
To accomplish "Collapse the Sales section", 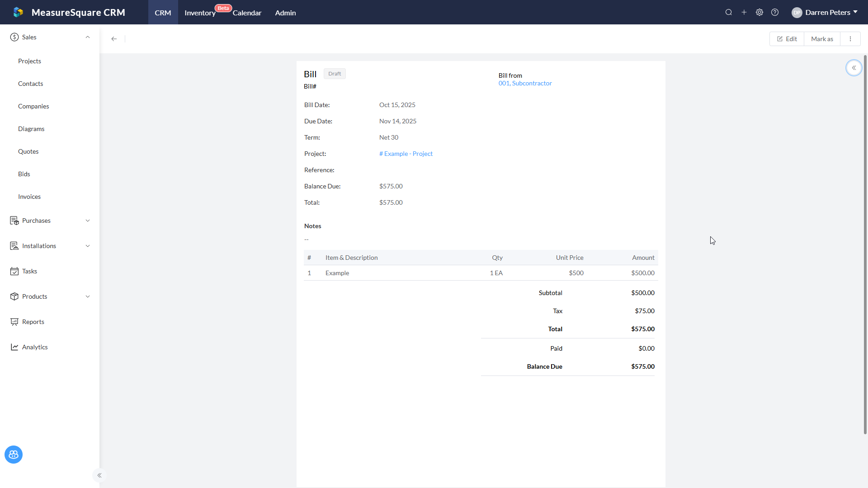I will (88, 37).
